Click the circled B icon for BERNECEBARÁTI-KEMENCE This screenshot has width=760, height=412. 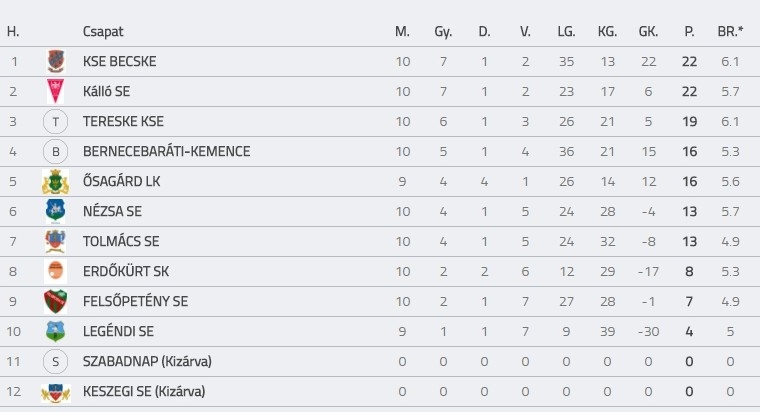click(55, 152)
